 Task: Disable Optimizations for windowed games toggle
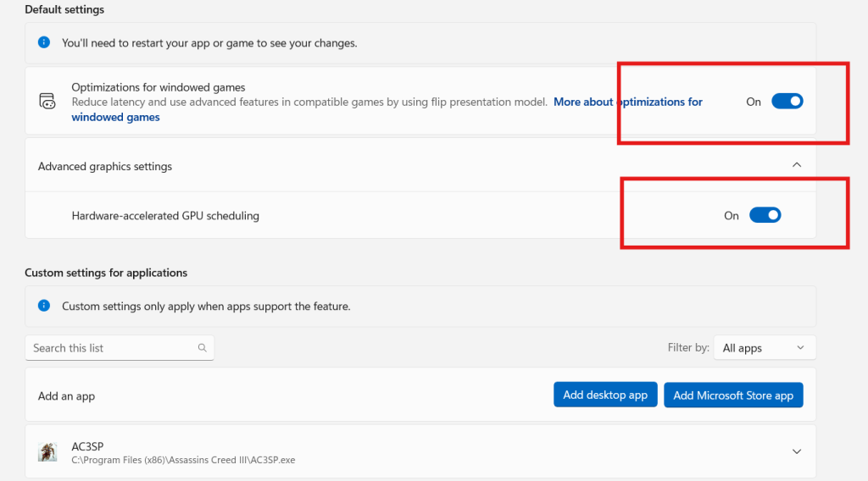[787, 102]
